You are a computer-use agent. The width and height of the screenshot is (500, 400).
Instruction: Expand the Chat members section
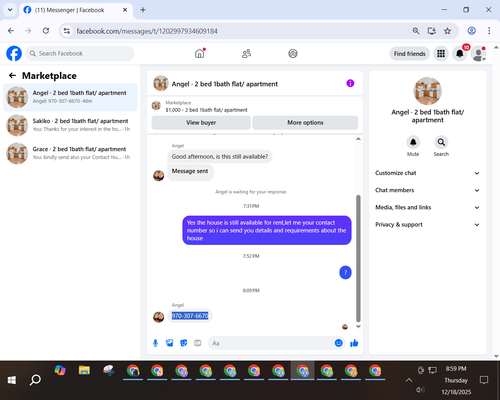(428, 190)
